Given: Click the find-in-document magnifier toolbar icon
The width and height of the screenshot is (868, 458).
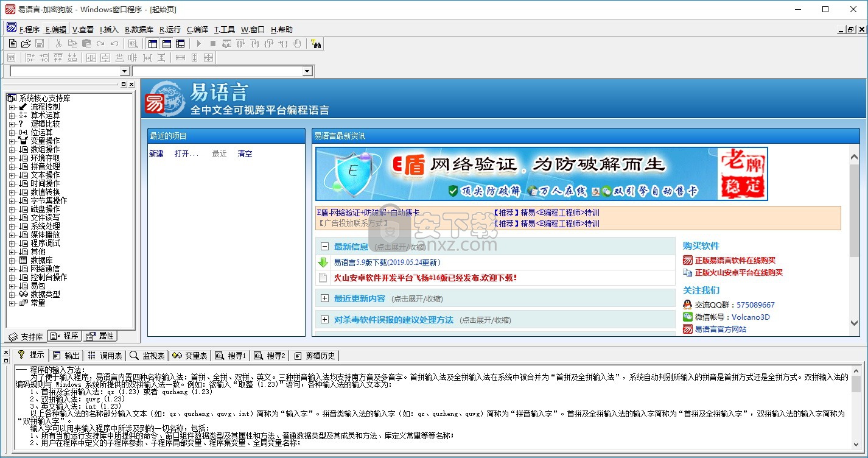Looking at the screenshot, I should click(133, 43).
